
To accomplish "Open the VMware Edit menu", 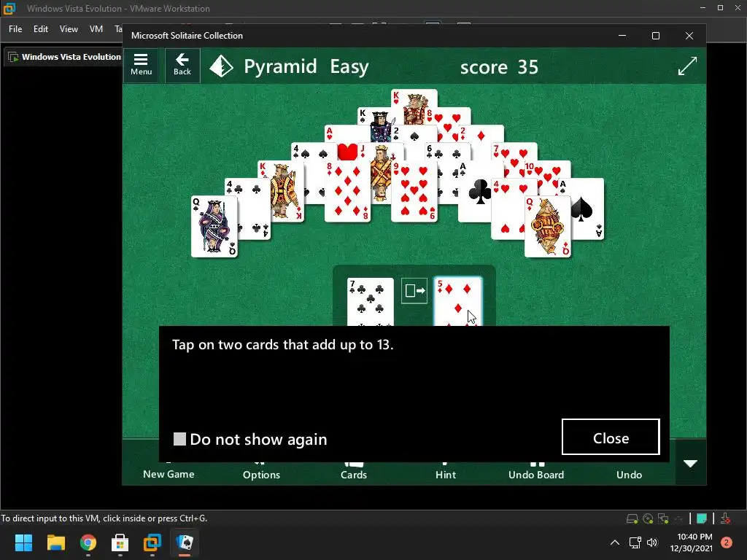I will click(x=41, y=29).
